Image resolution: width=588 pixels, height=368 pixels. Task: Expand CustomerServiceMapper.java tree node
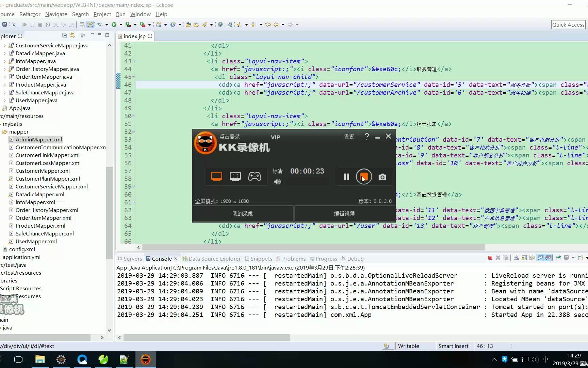tap(4, 46)
